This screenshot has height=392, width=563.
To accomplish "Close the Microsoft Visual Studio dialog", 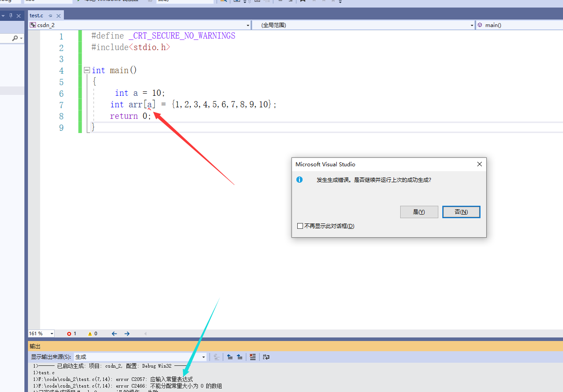I will (479, 164).
